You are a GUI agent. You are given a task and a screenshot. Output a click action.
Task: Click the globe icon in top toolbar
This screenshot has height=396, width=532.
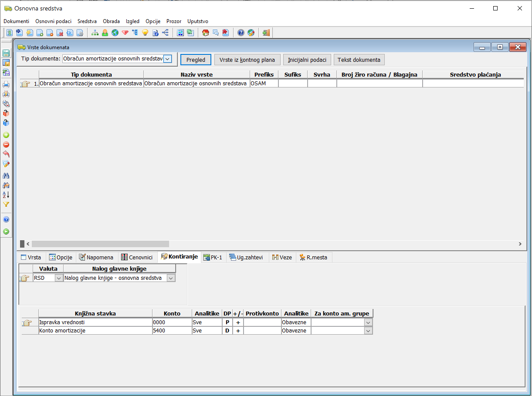(115, 33)
